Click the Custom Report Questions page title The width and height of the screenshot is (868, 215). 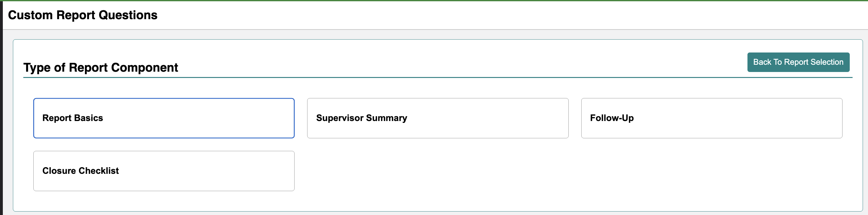pyautogui.click(x=82, y=15)
